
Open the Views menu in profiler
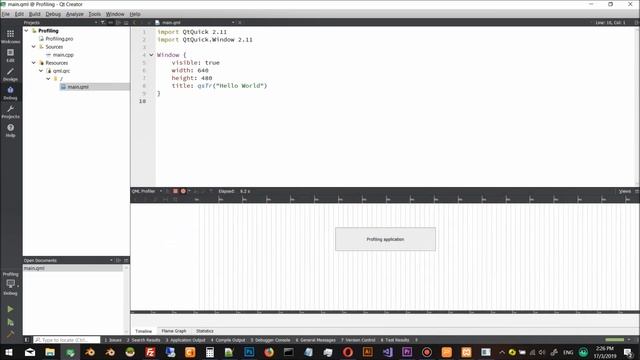[x=624, y=191]
